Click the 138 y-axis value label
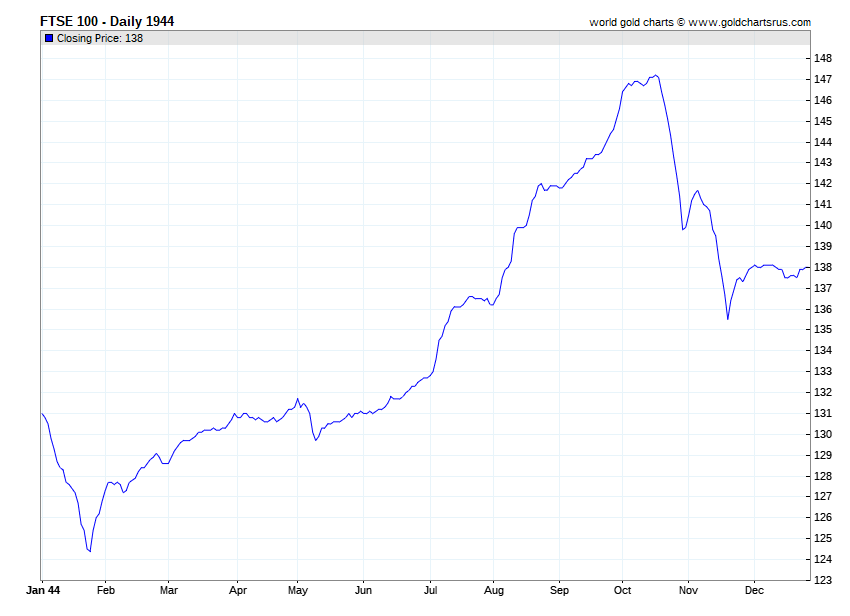This screenshot has height=616, width=850. point(823,267)
